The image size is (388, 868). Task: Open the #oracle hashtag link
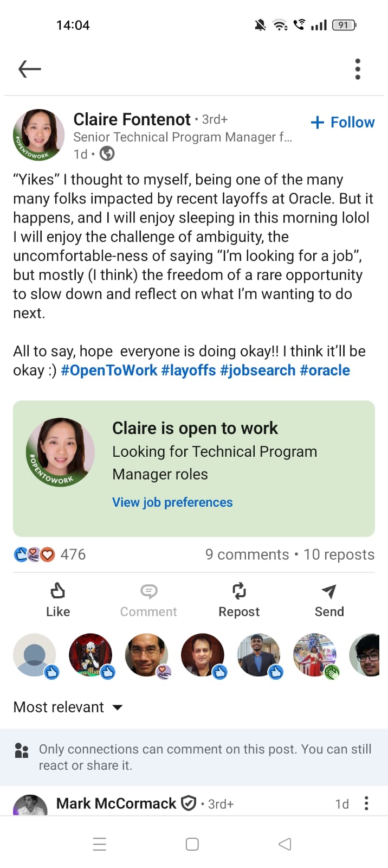[325, 371]
